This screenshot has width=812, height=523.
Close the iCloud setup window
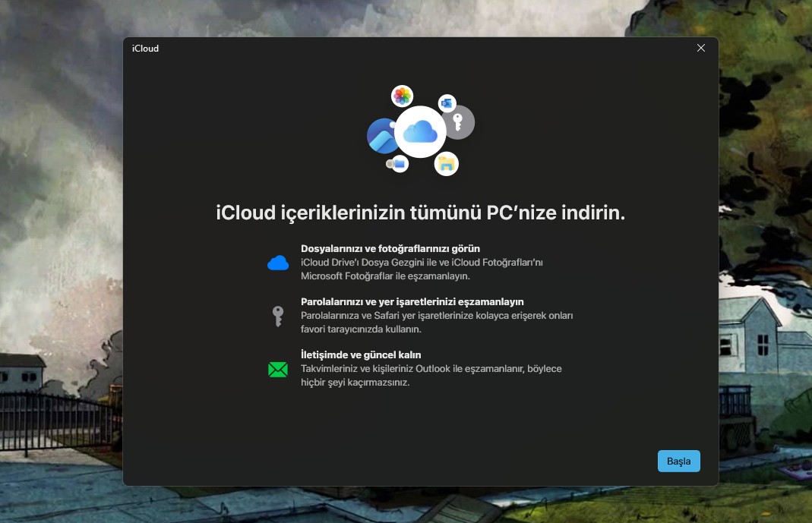coord(700,48)
